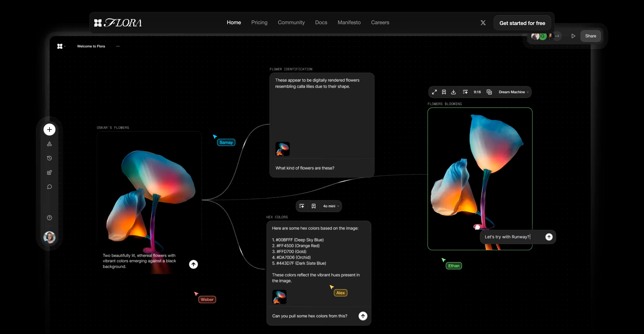This screenshot has width=644, height=334.
Task: Expand the Flowers Blooming node to fullscreen
Action: 434,92
